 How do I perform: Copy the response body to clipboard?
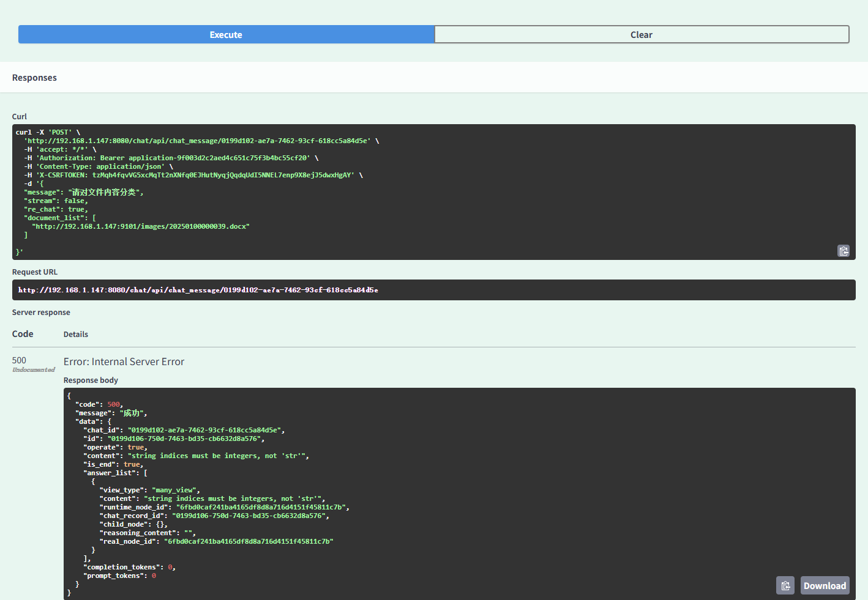[x=785, y=585]
